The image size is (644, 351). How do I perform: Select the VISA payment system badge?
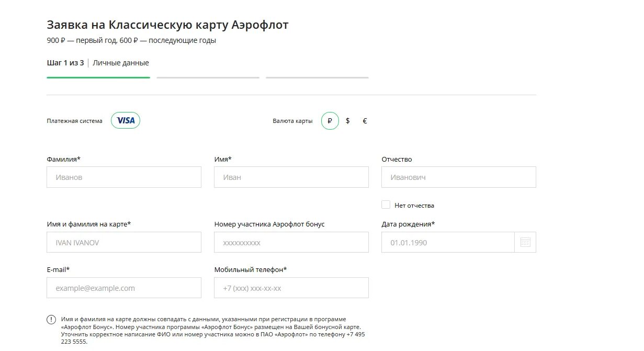coord(126,120)
